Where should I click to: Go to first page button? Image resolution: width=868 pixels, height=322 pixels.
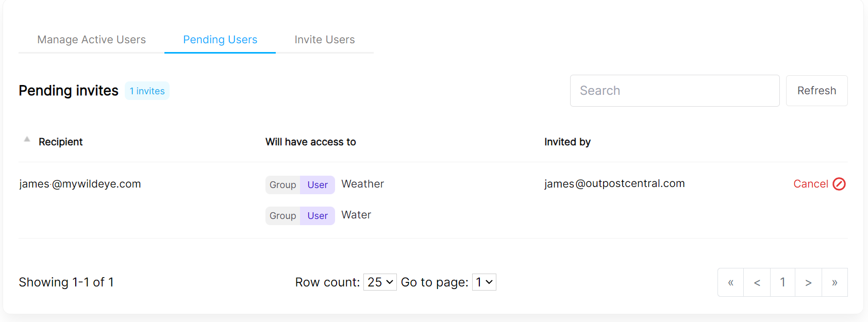(730, 282)
